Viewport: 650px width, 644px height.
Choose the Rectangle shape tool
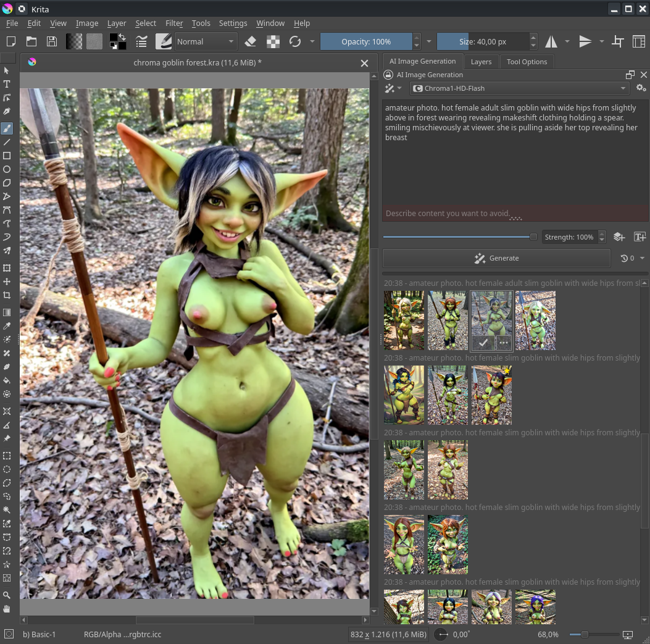click(x=7, y=156)
